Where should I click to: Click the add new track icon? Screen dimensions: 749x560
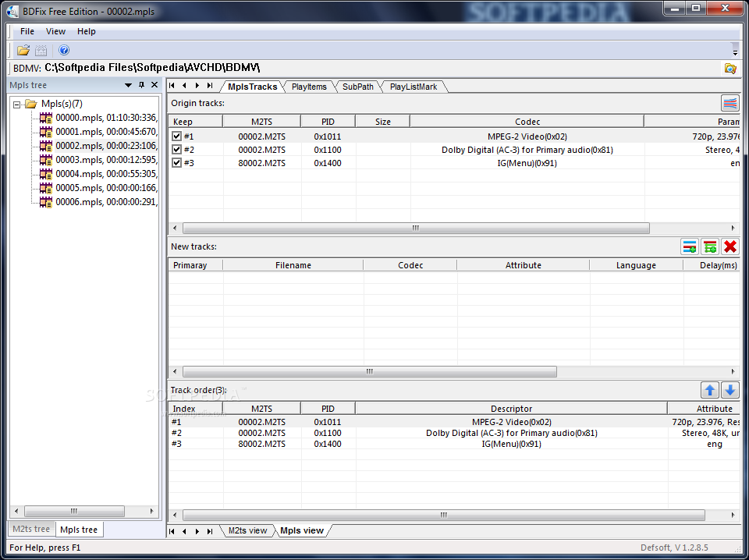pos(689,246)
